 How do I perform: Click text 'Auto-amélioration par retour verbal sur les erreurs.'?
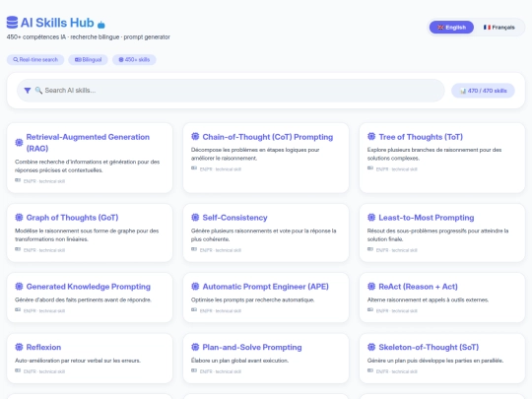tap(78, 361)
